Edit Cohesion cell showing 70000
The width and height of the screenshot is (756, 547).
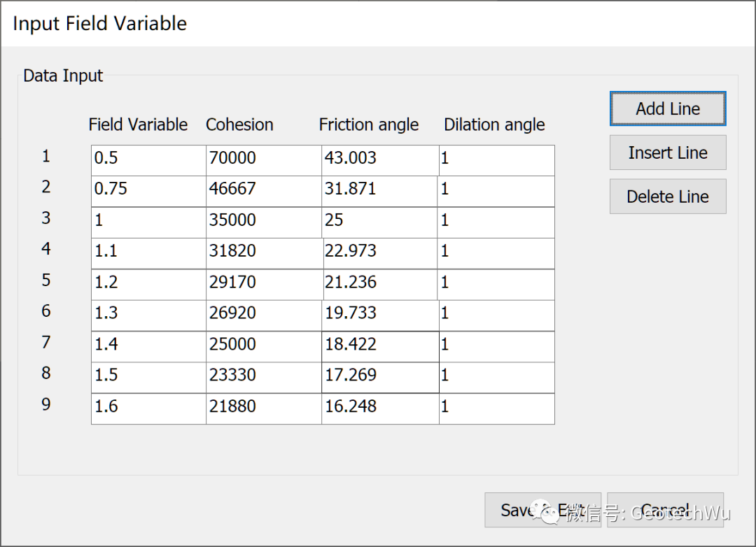(x=264, y=160)
